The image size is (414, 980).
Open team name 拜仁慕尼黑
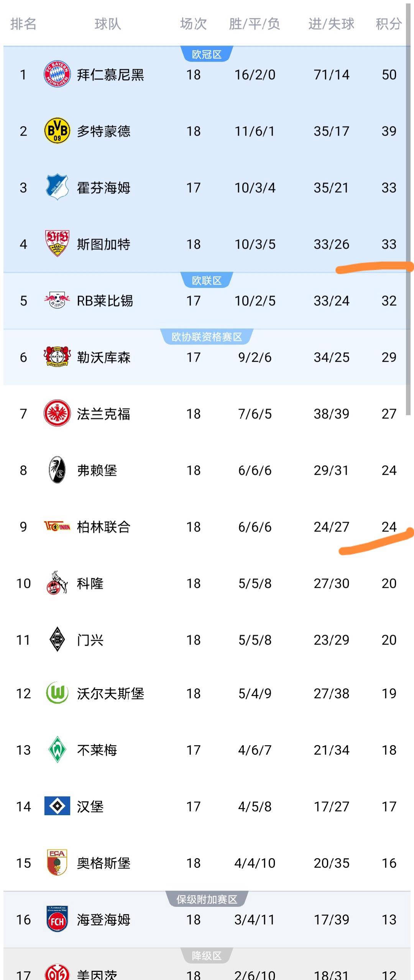point(110,75)
